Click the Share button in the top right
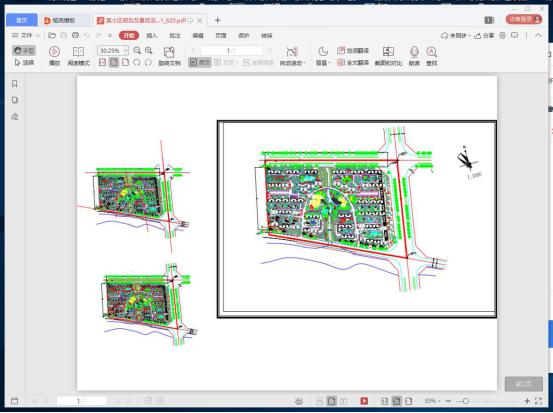Screen dimensions: 553x413 point(484,35)
